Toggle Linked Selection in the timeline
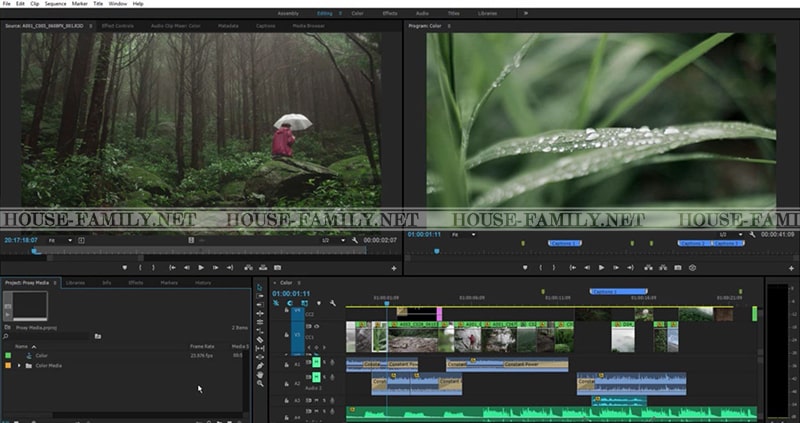Viewport: 800px width, 423px height. 305,303
